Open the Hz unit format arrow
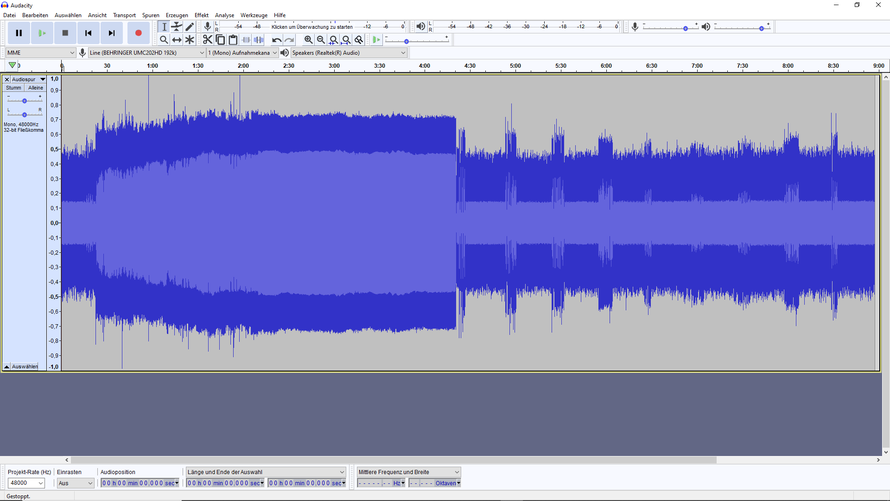890x501 pixels. click(x=403, y=483)
